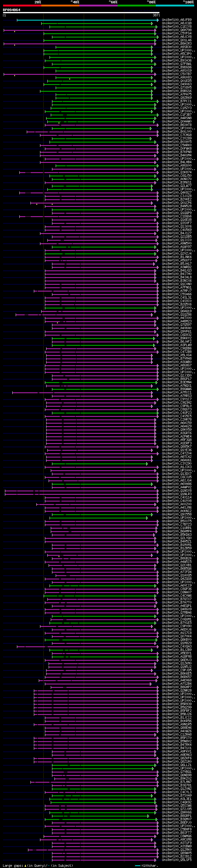197x868 pixels.
Task: Pick the UniRef100_Q3SVF7 hit name
Action: tap(177, 223)
